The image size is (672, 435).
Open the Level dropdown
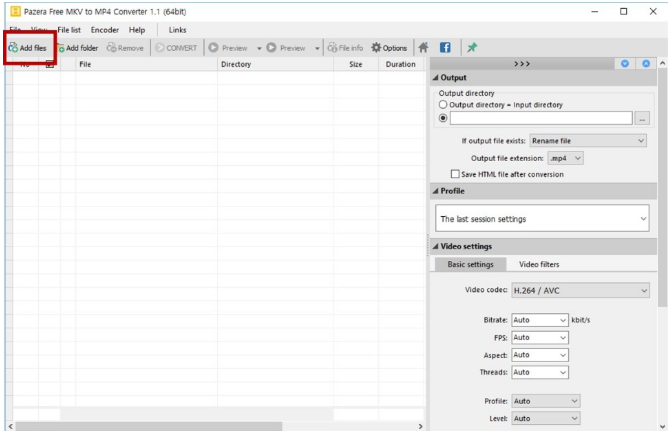(546, 419)
